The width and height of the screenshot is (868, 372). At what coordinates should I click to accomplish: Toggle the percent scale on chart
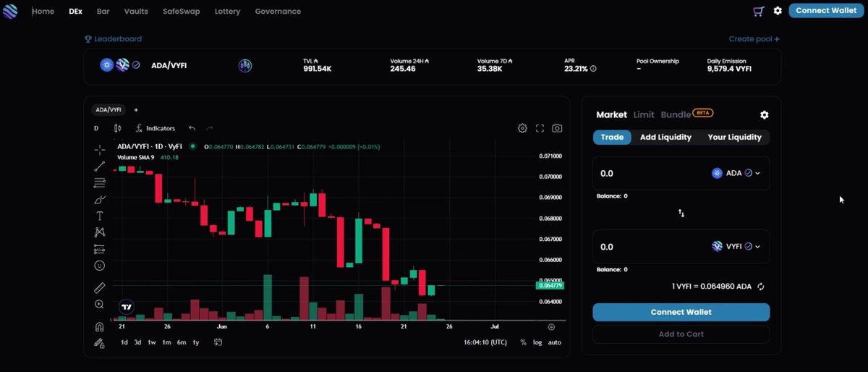[x=523, y=342]
